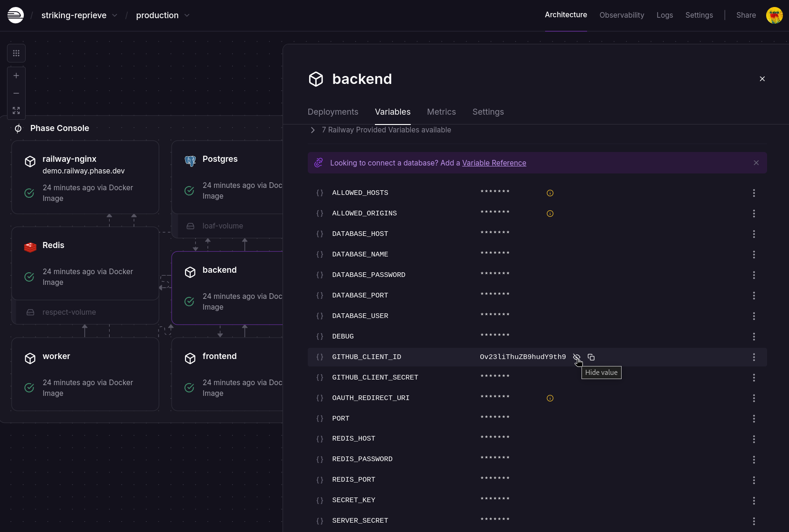Click the grid layout icon above the canvas
Viewport: 789px width, 532px height.
(16, 53)
